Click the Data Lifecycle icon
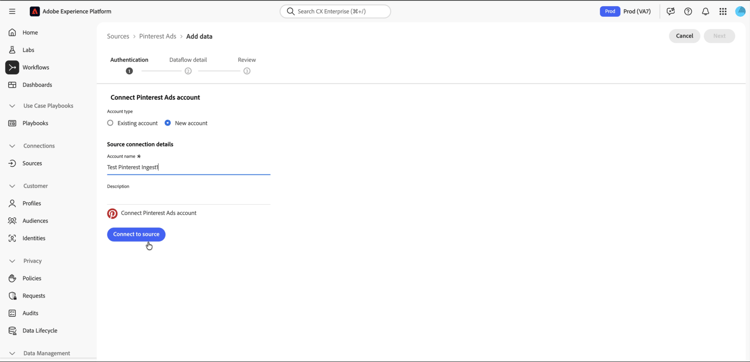 (12, 330)
